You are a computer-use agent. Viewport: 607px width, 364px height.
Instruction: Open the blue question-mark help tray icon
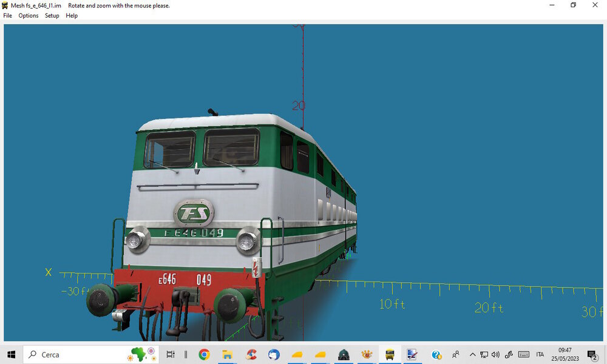point(436,354)
